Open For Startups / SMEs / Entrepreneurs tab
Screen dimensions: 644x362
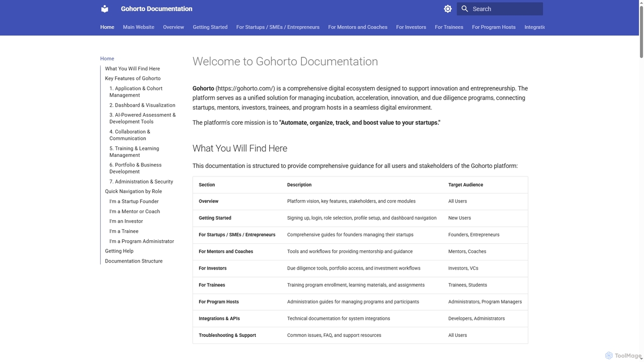point(278,27)
